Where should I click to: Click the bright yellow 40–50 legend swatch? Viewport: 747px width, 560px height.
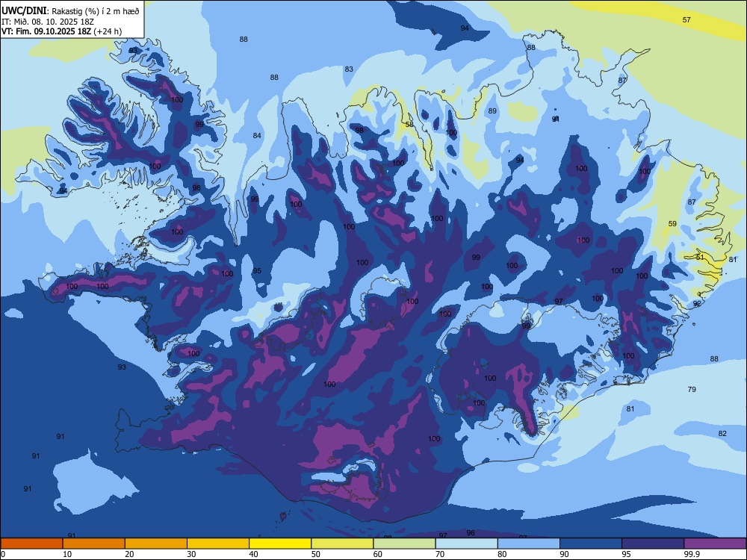pos(280,544)
